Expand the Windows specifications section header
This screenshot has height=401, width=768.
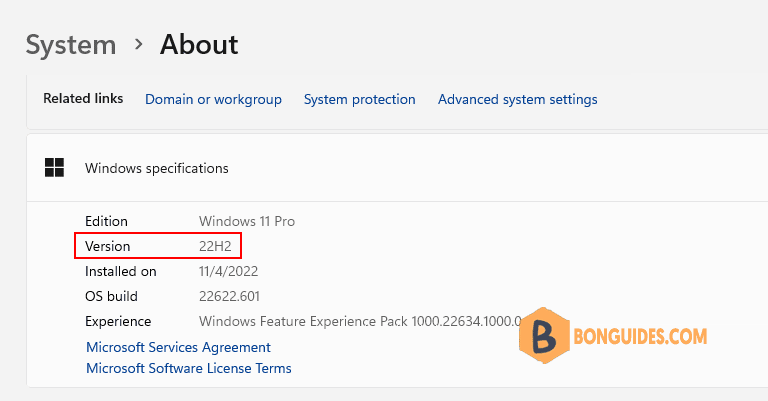(397, 168)
